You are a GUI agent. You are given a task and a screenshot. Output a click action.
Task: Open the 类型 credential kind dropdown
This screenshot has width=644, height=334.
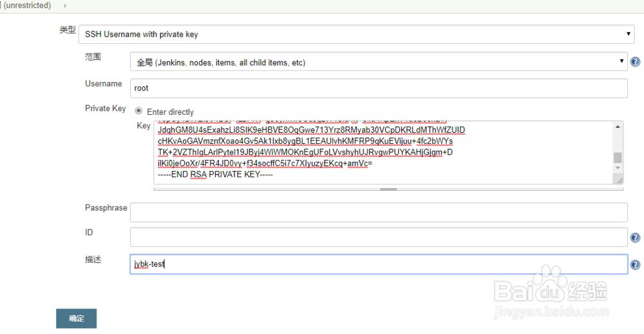point(356,34)
